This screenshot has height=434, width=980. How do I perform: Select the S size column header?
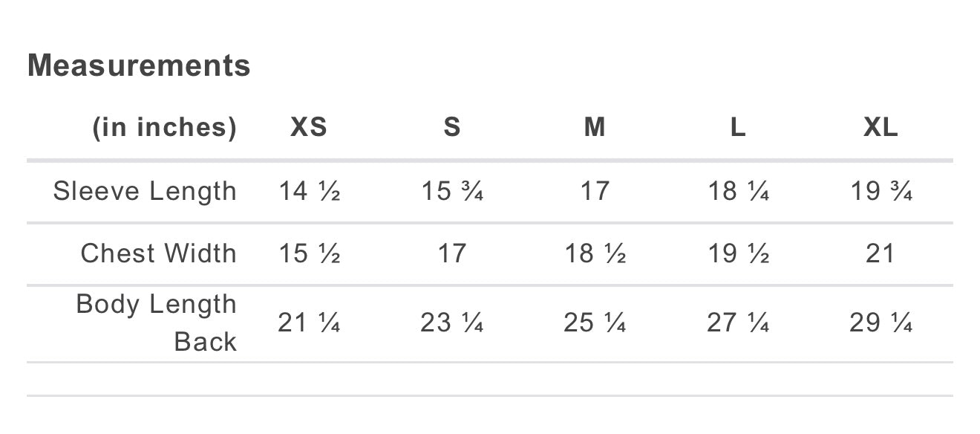(x=452, y=128)
